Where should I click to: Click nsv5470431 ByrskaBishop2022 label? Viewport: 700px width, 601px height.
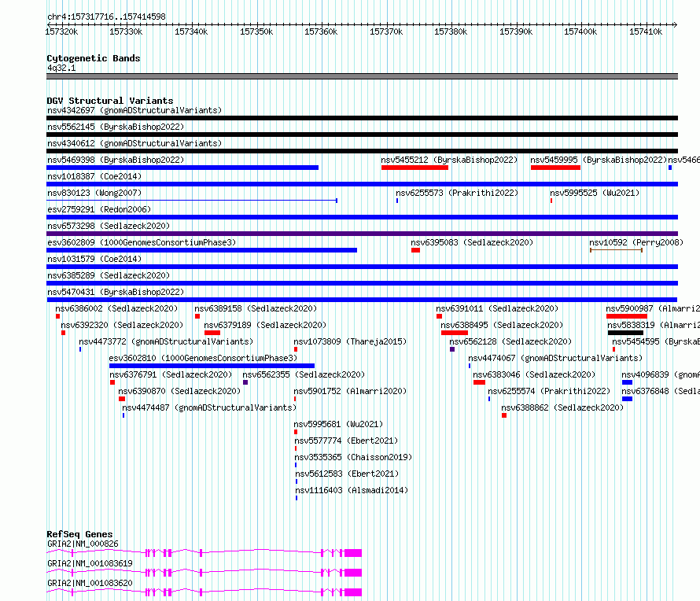[116, 292]
